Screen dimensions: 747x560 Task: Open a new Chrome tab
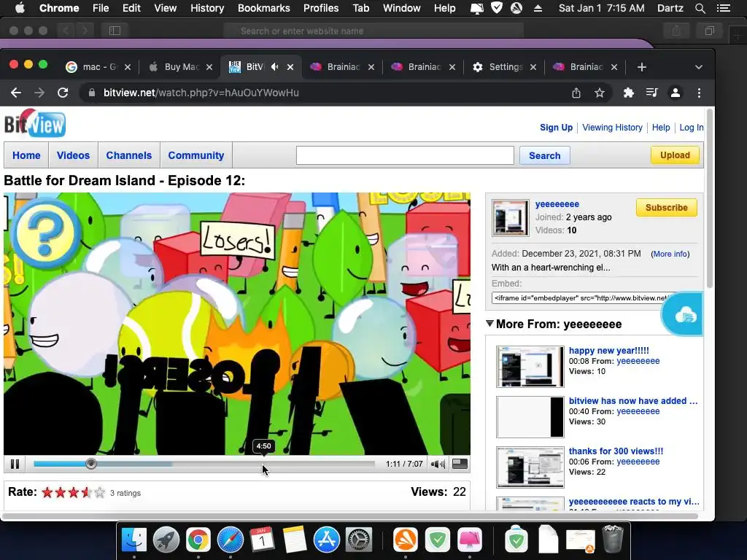642,67
